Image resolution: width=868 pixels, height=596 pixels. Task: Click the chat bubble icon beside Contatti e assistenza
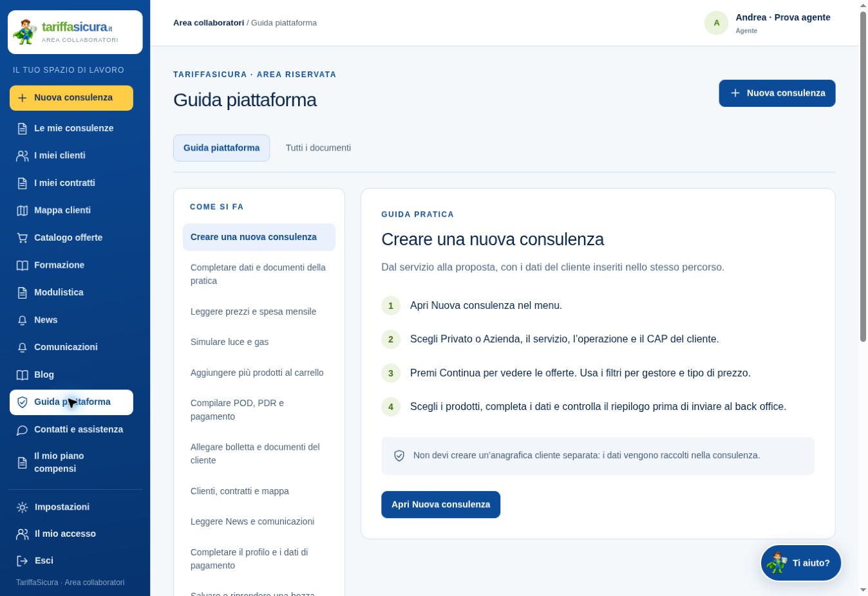pyautogui.click(x=23, y=430)
